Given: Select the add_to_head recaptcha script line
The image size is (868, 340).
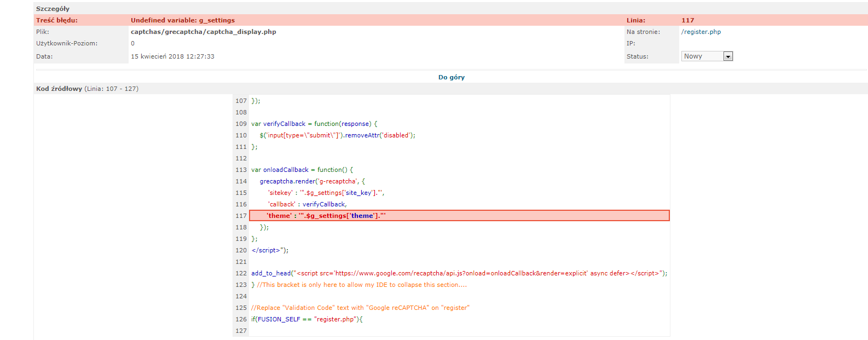Looking at the screenshot, I should click(x=459, y=273).
